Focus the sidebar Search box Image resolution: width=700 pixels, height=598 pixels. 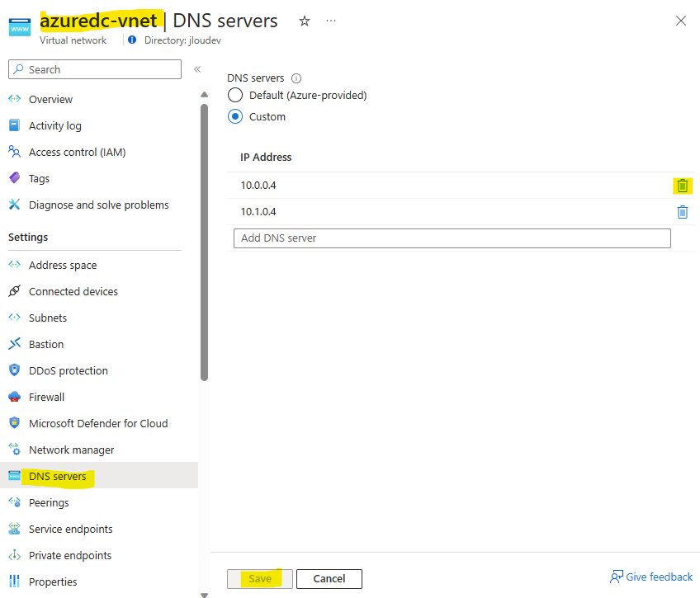click(x=95, y=69)
